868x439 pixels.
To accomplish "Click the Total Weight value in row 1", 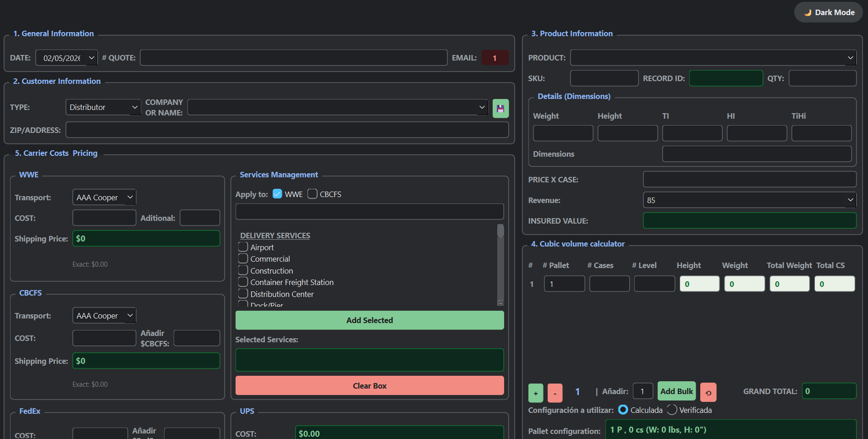I will point(789,284).
